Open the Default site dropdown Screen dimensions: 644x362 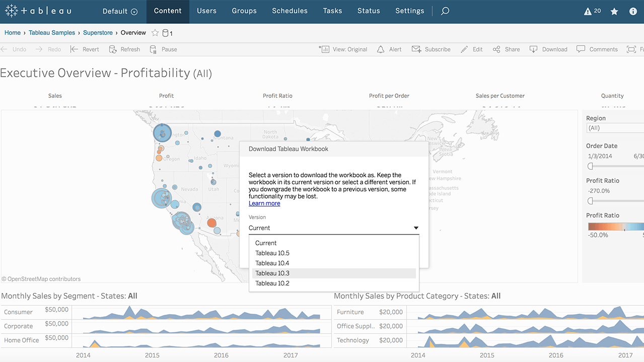click(x=120, y=11)
